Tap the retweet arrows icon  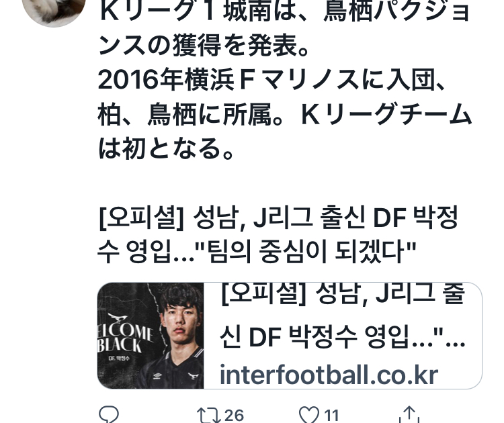coord(209,415)
